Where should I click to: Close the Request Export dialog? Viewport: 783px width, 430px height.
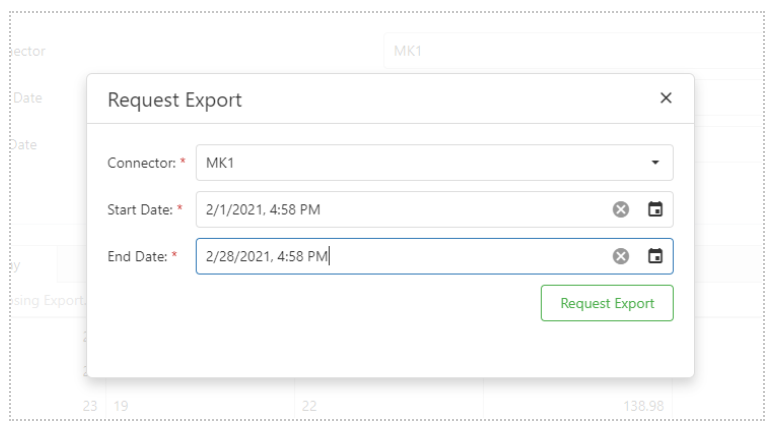(x=666, y=98)
